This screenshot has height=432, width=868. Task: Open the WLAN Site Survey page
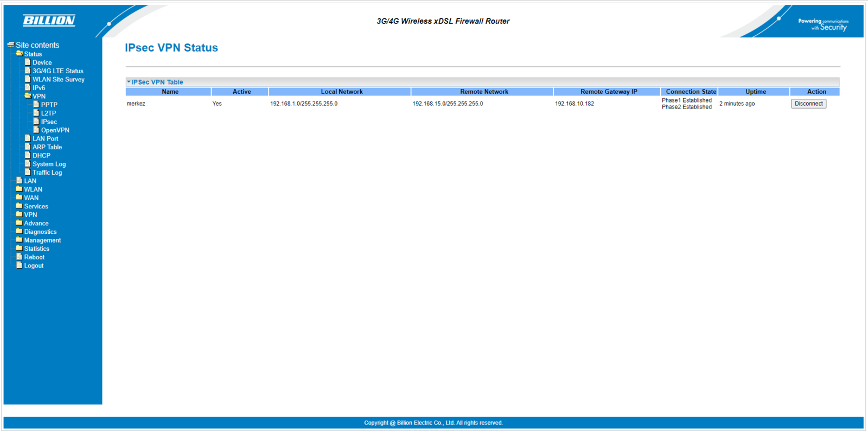58,79
